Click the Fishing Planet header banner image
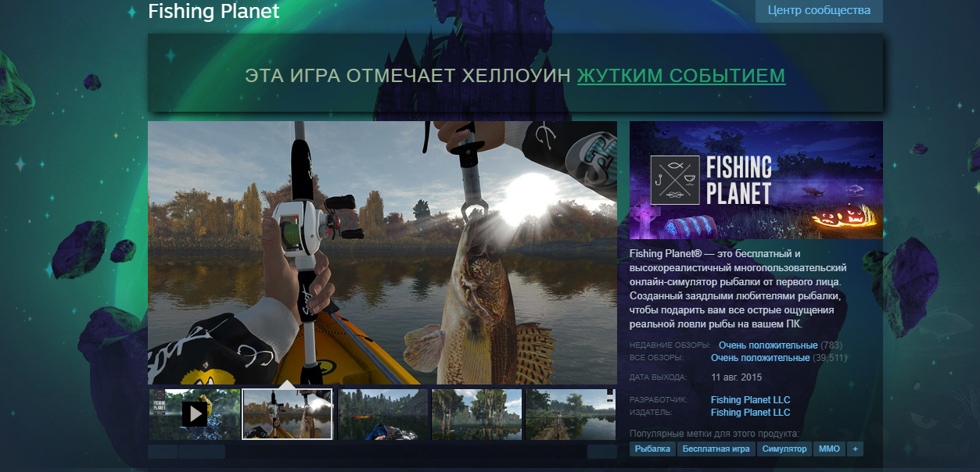The image size is (980, 472). (756, 180)
